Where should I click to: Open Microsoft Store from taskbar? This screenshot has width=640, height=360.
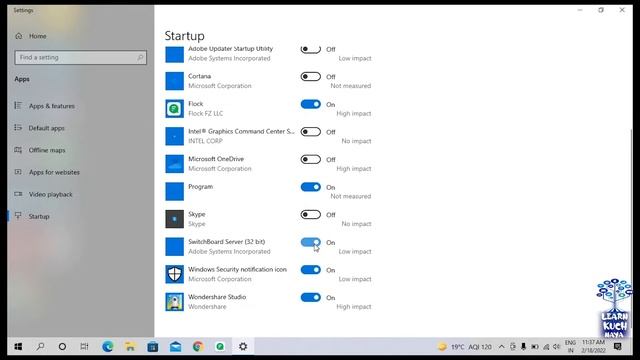[x=153, y=347]
